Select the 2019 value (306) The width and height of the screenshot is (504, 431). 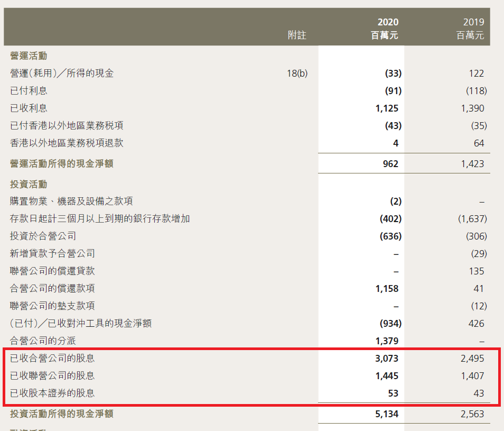tap(477, 236)
